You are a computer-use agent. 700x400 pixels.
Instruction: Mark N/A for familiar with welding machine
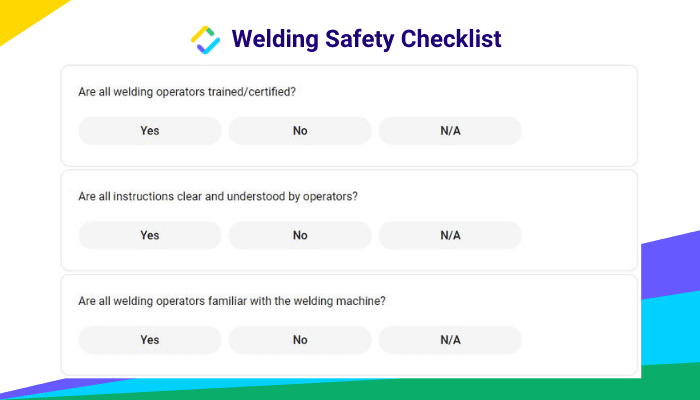pyautogui.click(x=450, y=340)
